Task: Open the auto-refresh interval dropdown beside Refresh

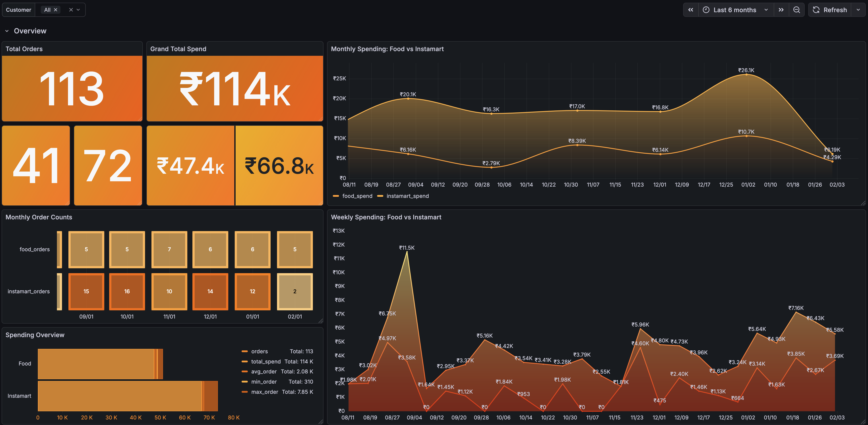Action: [858, 10]
